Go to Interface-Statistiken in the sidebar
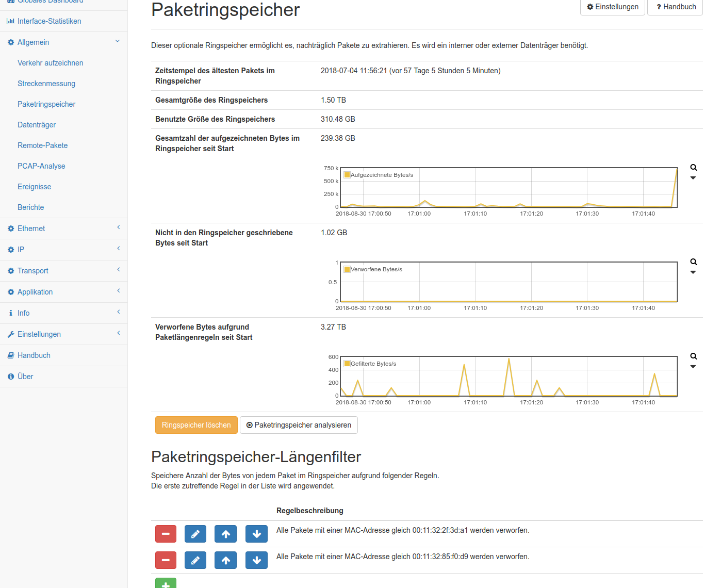The image size is (721, 588). click(49, 21)
